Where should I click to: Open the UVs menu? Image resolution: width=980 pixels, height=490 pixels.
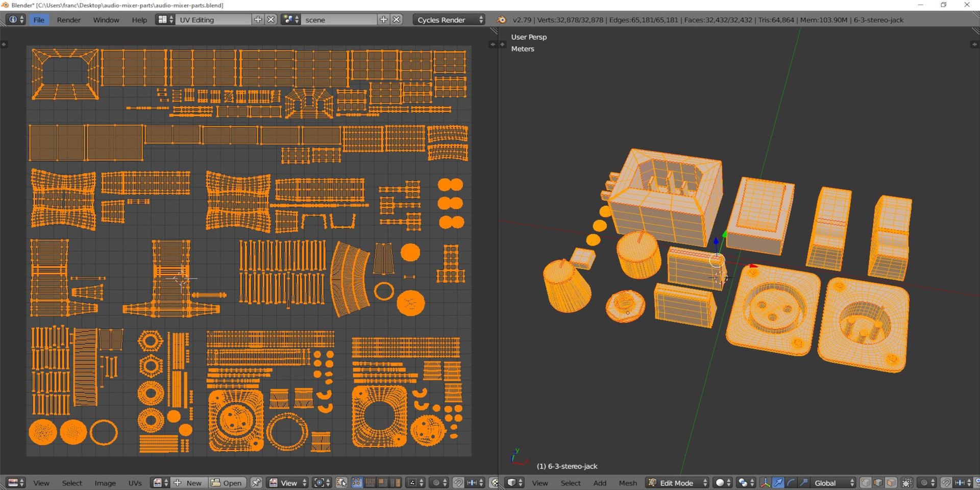pos(135,482)
